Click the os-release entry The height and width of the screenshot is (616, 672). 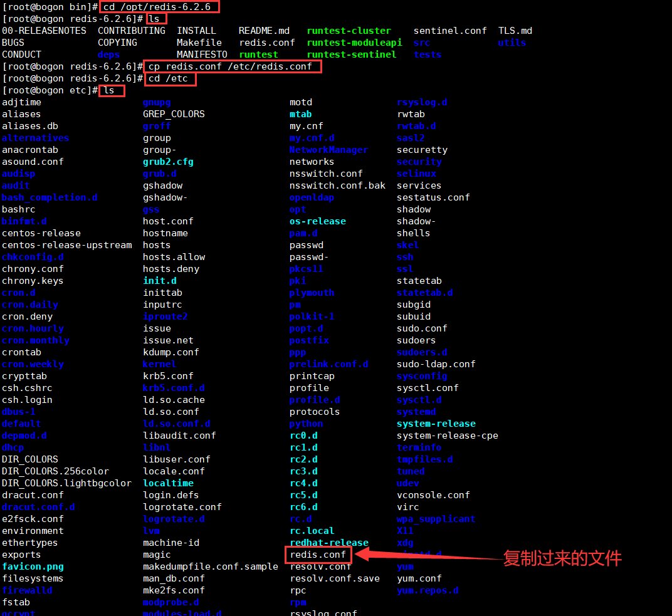coord(318,221)
